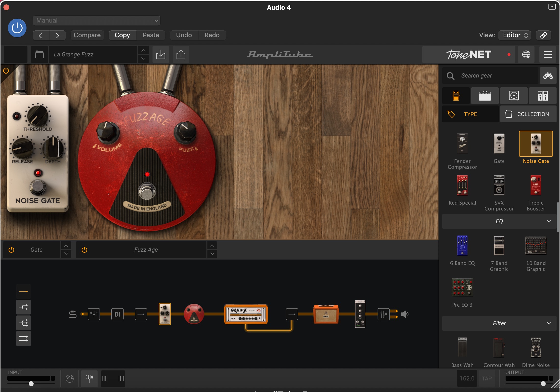The image size is (560, 392).
Task: Open the preset browser folder icon
Action: click(x=39, y=54)
